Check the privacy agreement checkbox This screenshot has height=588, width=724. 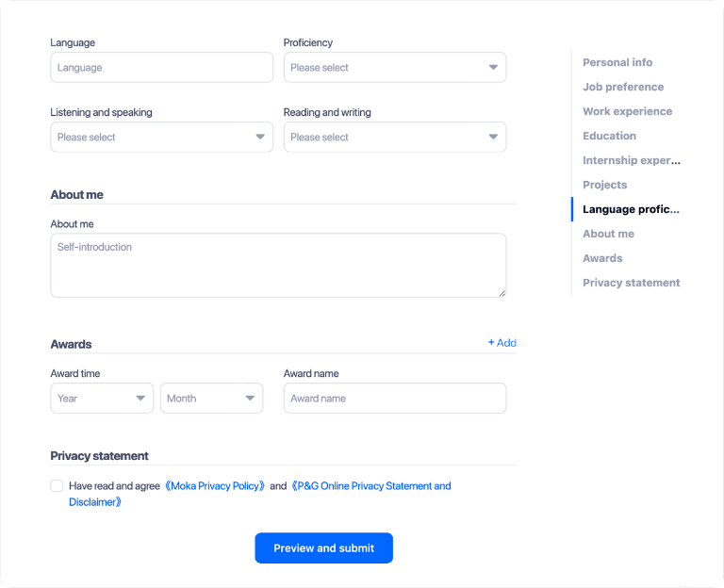[x=57, y=486]
